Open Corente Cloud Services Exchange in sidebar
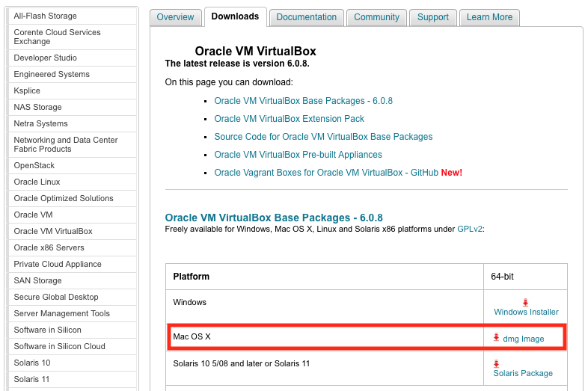The width and height of the screenshot is (588, 391). pos(72,37)
